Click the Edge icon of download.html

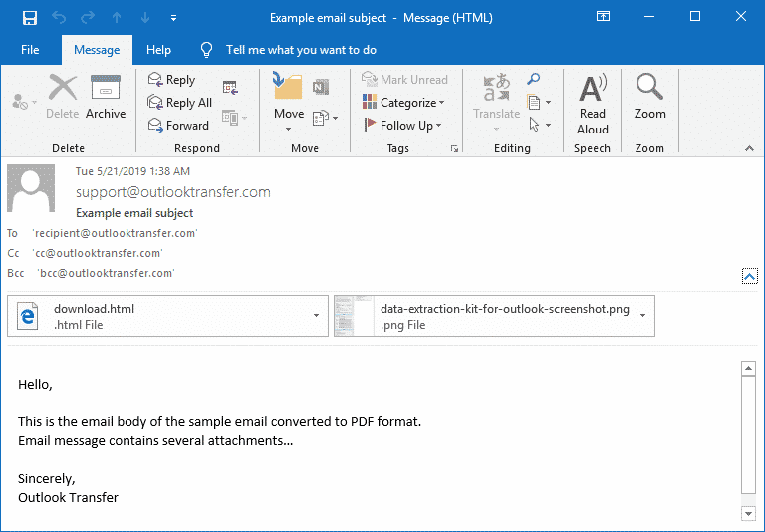tap(28, 316)
